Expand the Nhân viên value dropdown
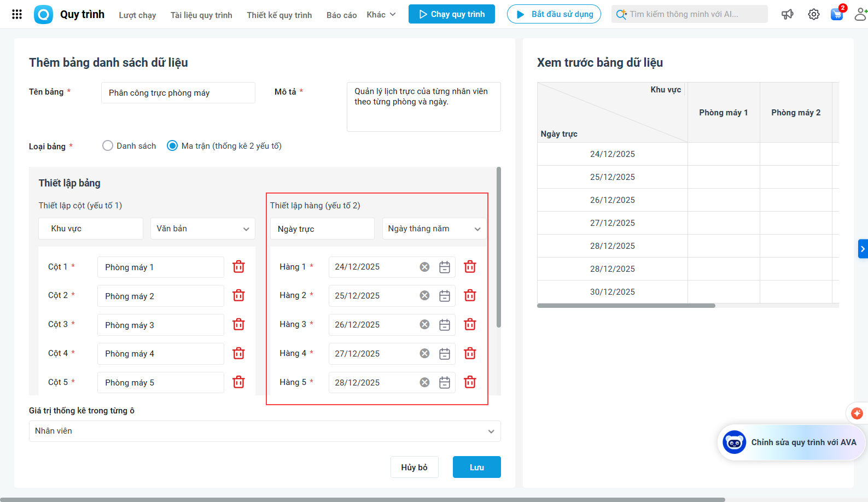868x502 pixels. point(265,431)
